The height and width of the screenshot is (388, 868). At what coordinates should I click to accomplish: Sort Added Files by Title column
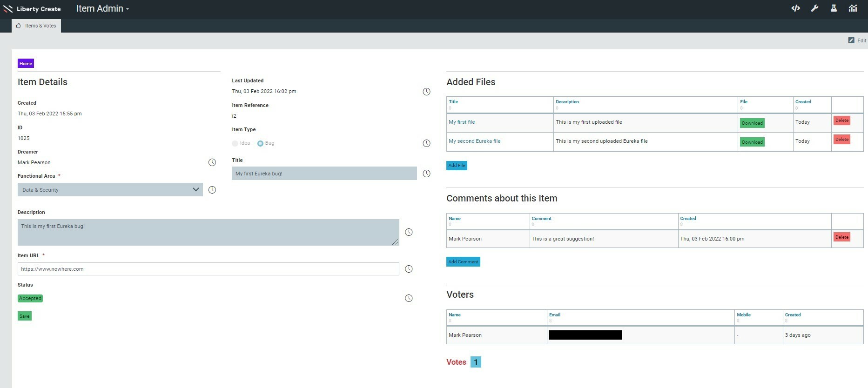coord(453,102)
